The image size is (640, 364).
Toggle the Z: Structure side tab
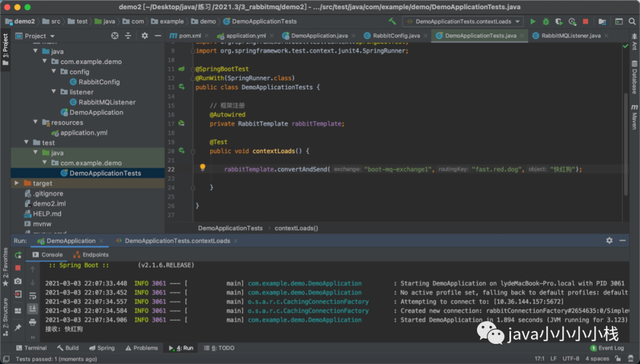[x=5, y=316]
